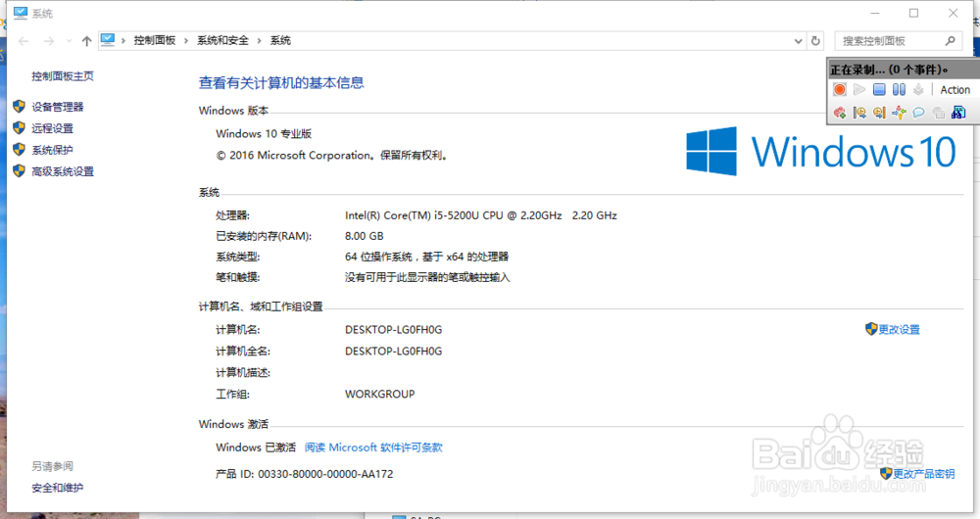Click the heading 查看有关计算机的基本信息
The height and width of the screenshot is (519, 980).
click(281, 83)
